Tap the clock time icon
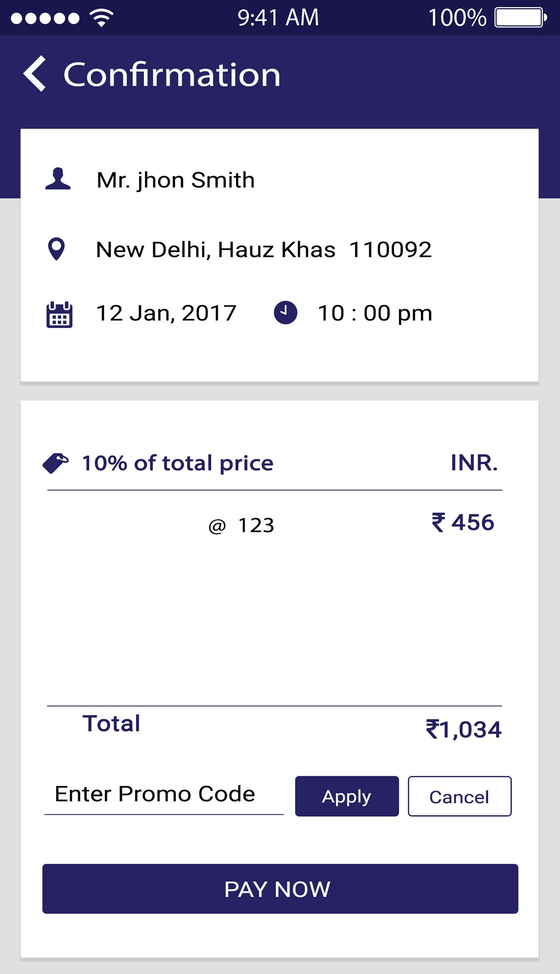The width and height of the screenshot is (560, 974). tap(285, 313)
